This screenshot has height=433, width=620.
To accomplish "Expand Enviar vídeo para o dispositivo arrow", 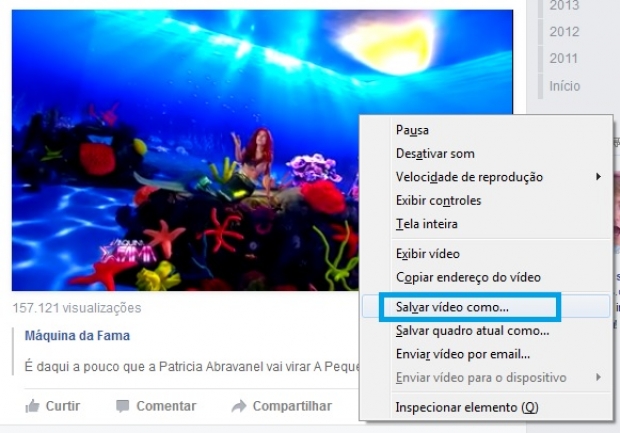I will click(599, 377).
